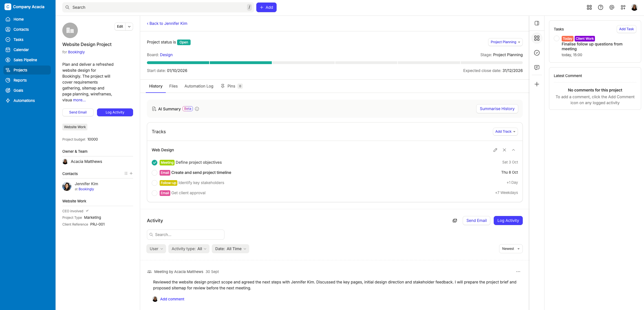The height and width of the screenshot is (310, 644).
Task: Click the second green stage progress segment
Action: coord(241,63)
